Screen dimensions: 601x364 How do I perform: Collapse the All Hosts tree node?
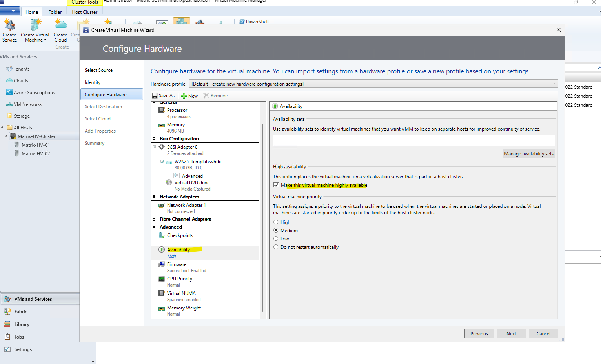click(2, 127)
